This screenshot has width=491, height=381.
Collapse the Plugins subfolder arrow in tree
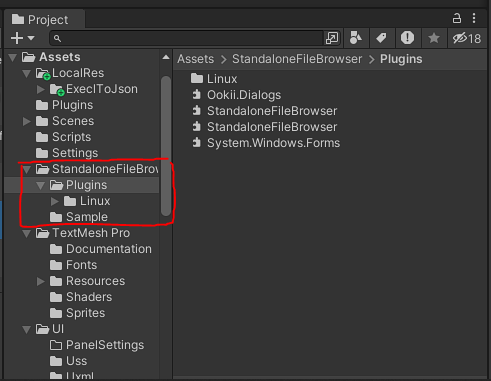coord(40,185)
